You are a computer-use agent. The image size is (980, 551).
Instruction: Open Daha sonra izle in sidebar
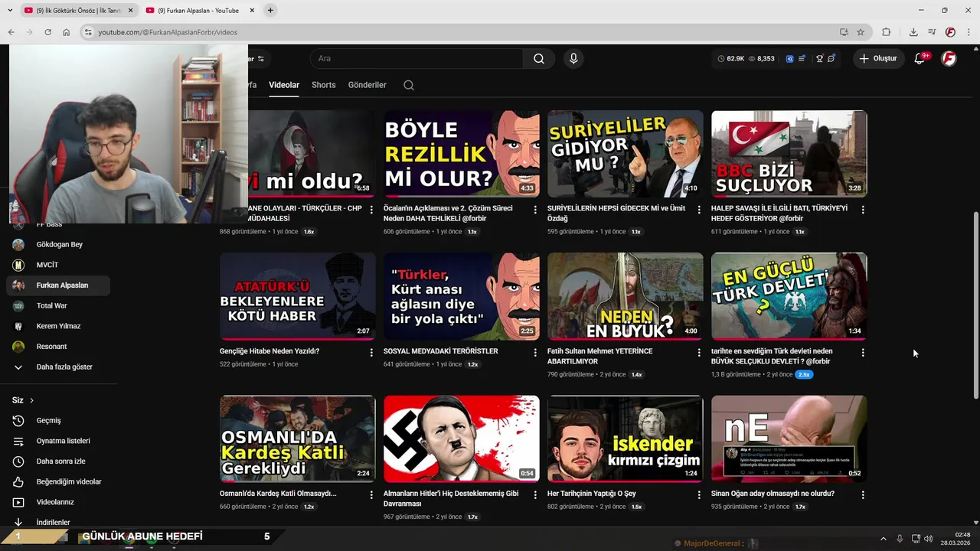click(58, 461)
